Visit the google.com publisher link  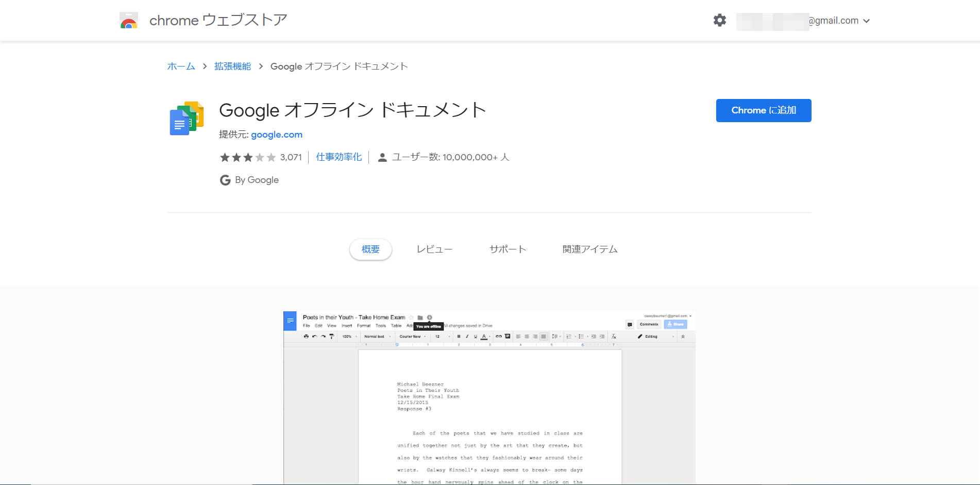click(x=277, y=135)
